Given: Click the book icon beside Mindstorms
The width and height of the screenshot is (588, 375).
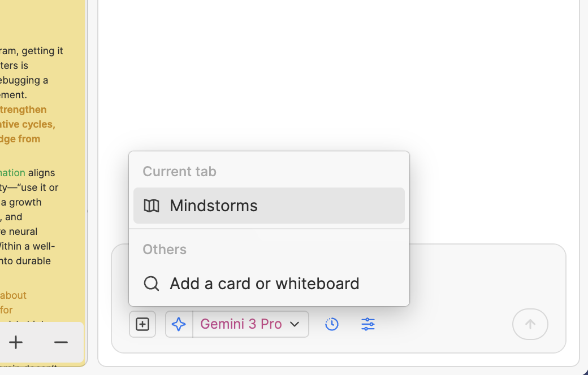Looking at the screenshot, I should [152, 206].
